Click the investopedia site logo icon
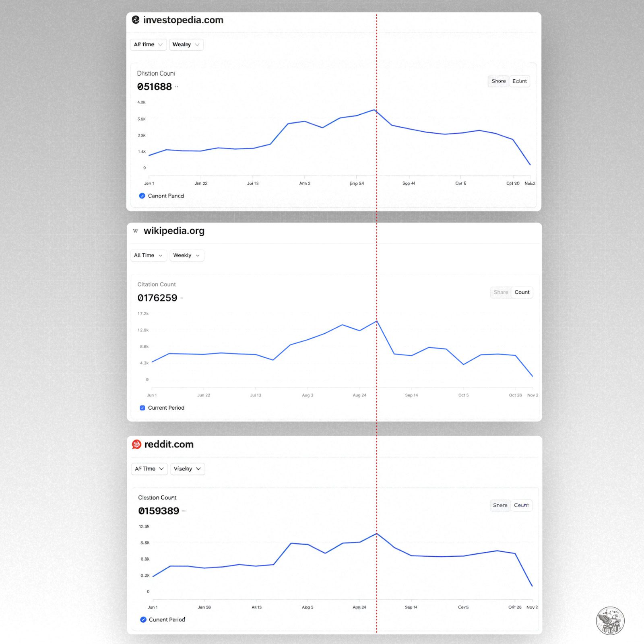 [x=136, y=20]
